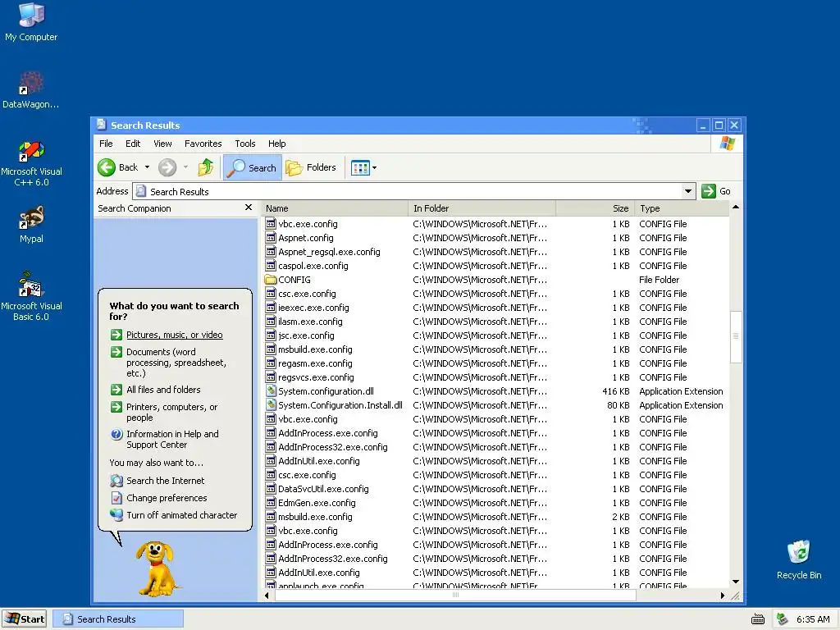Open Microsoft Visual C++ 6.0 shortcut
Viewport: 840px width, 630px height.
(x=31, y=163)
